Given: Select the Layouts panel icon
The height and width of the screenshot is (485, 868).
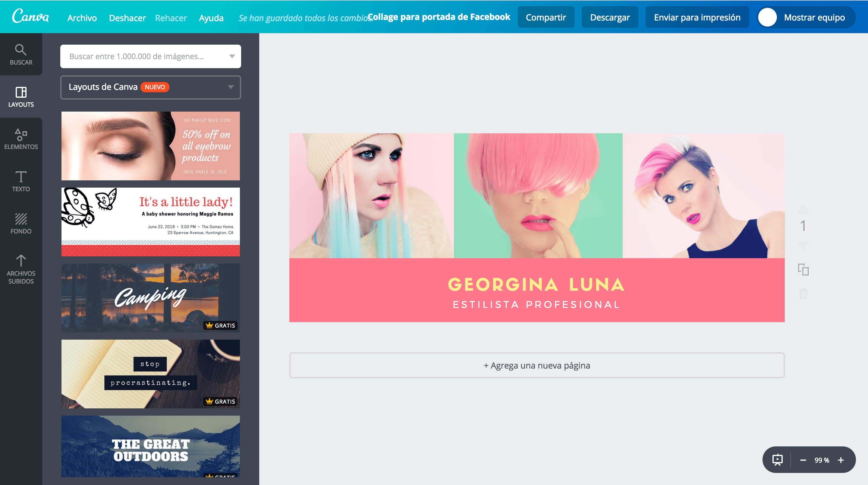Looking at the screenshot, I should [21, 96].
